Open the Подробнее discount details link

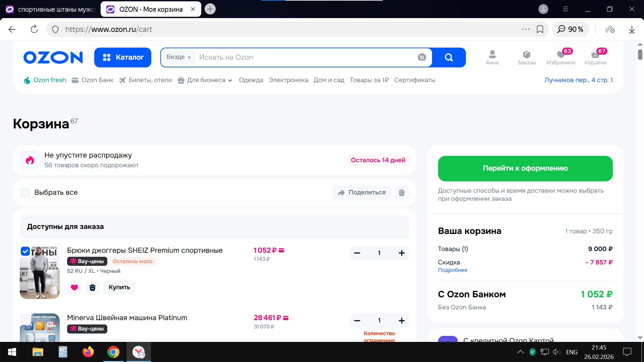pos(452,270)
